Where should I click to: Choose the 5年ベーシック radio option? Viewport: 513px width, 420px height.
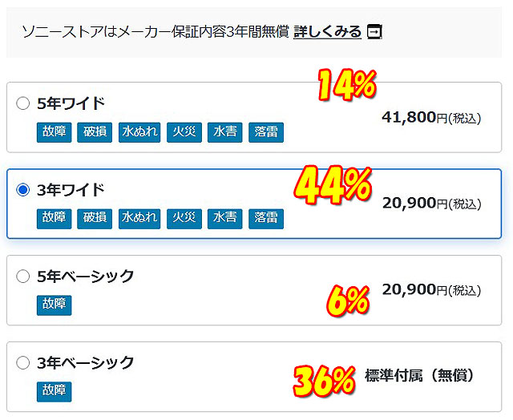click(x=23, y=277)
